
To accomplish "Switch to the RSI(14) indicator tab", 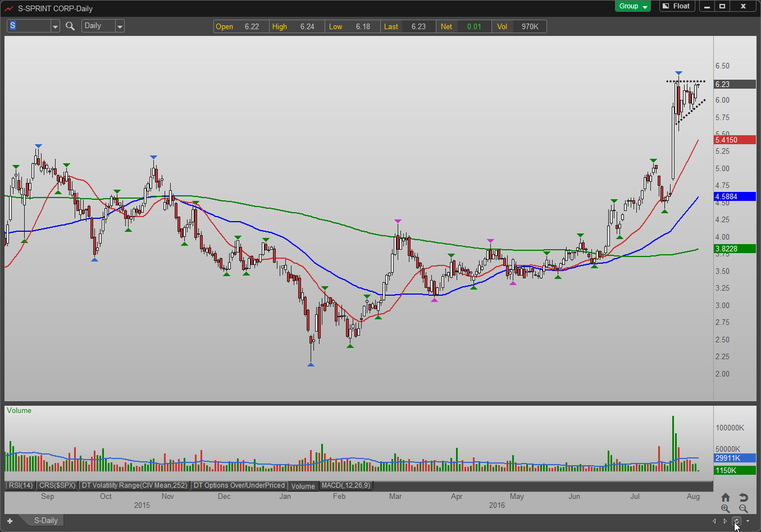I will click(20, 485).
